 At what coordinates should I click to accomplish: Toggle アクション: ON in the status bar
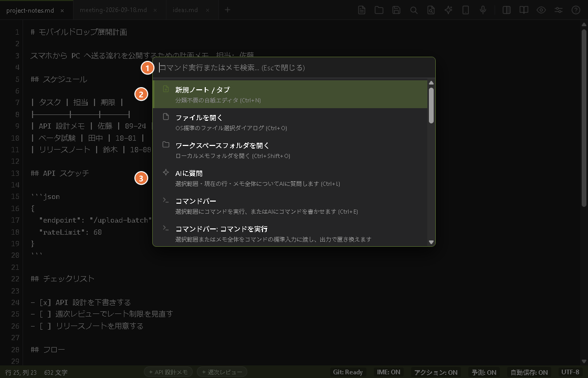click(x=436, y=372)
